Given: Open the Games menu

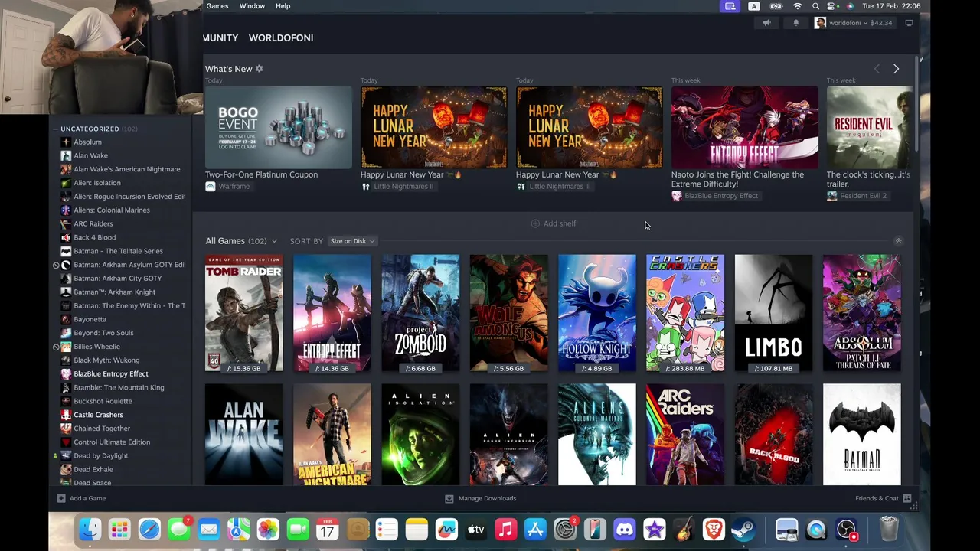Looking at the screenshot, I should click(x=217, y=6).
